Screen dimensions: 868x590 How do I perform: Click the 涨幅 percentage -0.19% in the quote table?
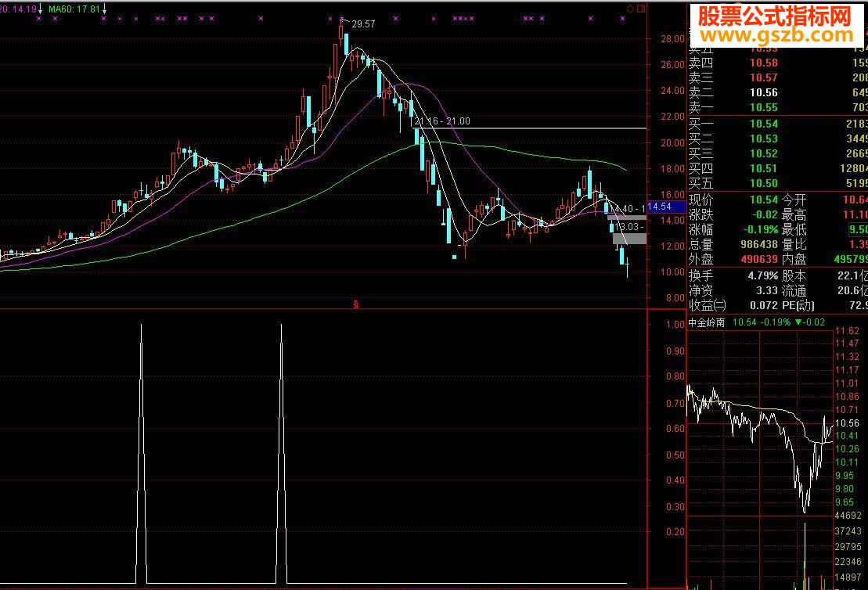tap(761, 230)
